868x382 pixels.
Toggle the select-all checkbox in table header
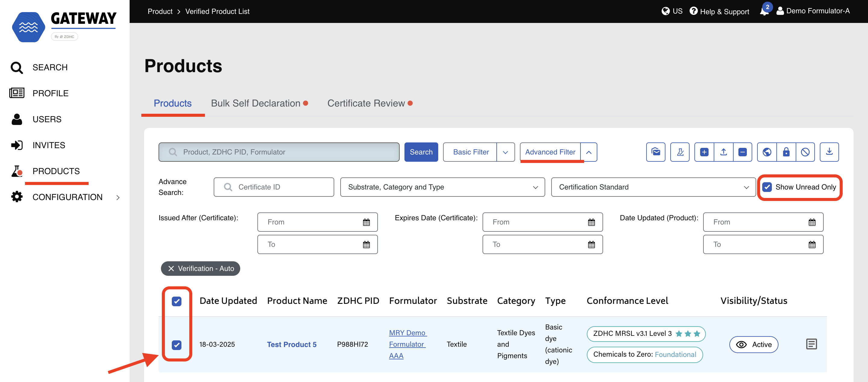pyautogui.click(x=177, y=301)
